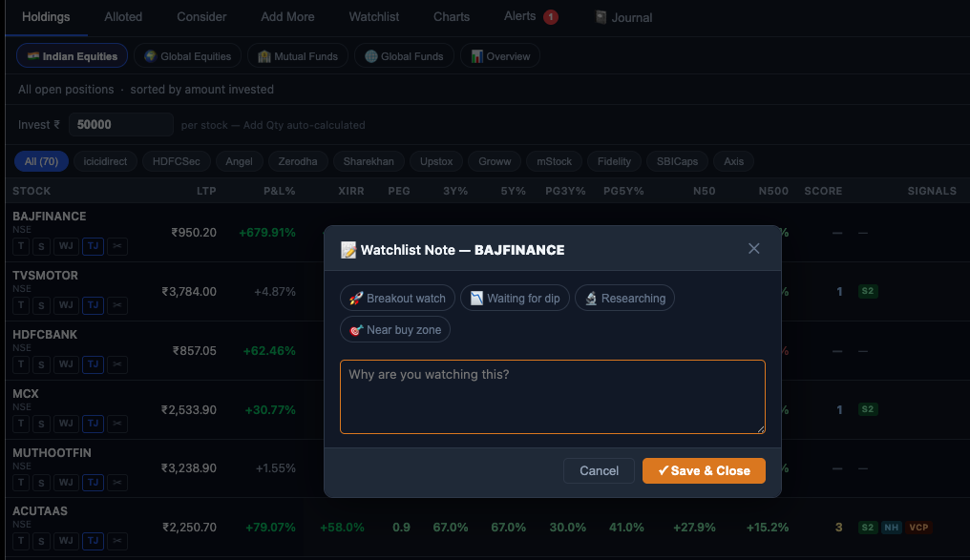
Task: Cancel the watchlist note dialog
Action: [598, 470]
